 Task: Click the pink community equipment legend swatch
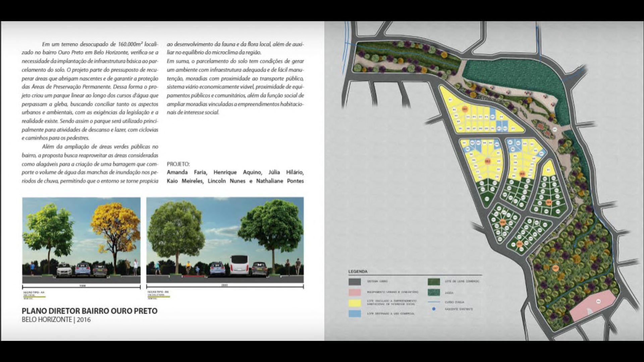(x=355, y=292)
